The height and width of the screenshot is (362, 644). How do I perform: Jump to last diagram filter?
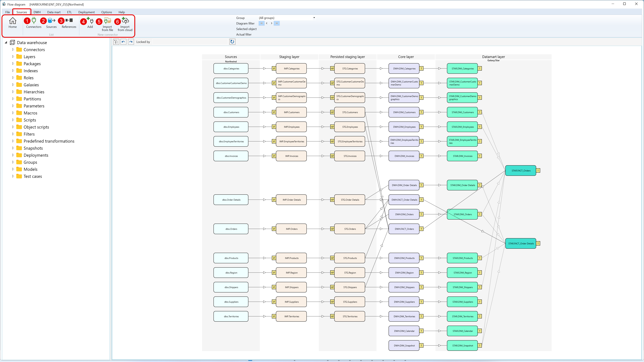click(x=277, y=23)
